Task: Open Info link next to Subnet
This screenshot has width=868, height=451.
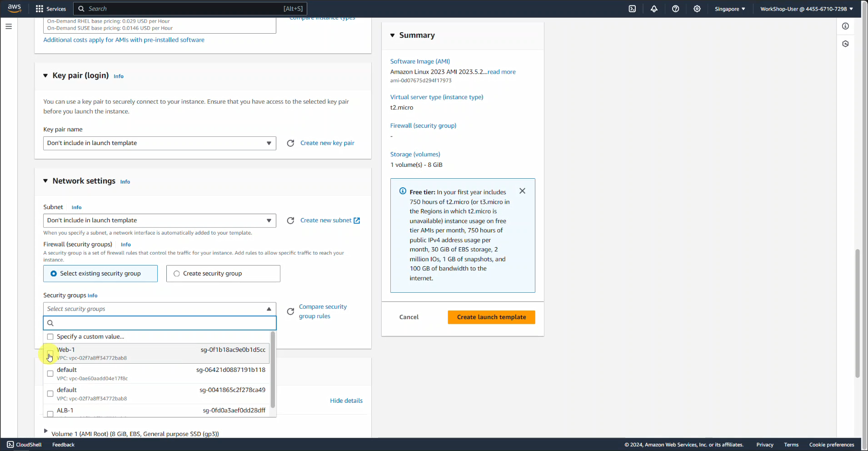Action: pos(76,207)
